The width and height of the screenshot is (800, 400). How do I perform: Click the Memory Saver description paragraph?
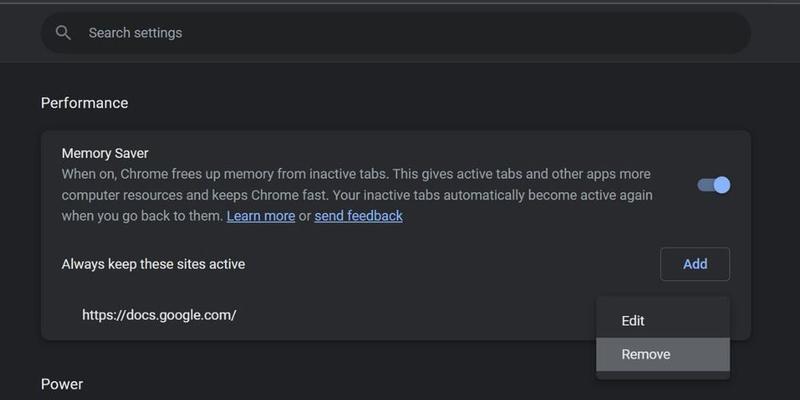(357, 195)
